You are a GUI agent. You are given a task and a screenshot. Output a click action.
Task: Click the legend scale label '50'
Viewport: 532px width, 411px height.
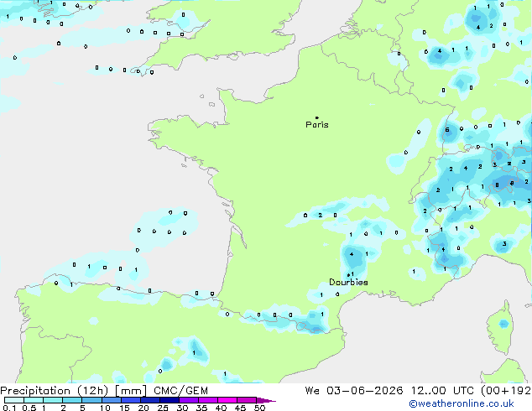pyautogui.click(x=259, y=408)
